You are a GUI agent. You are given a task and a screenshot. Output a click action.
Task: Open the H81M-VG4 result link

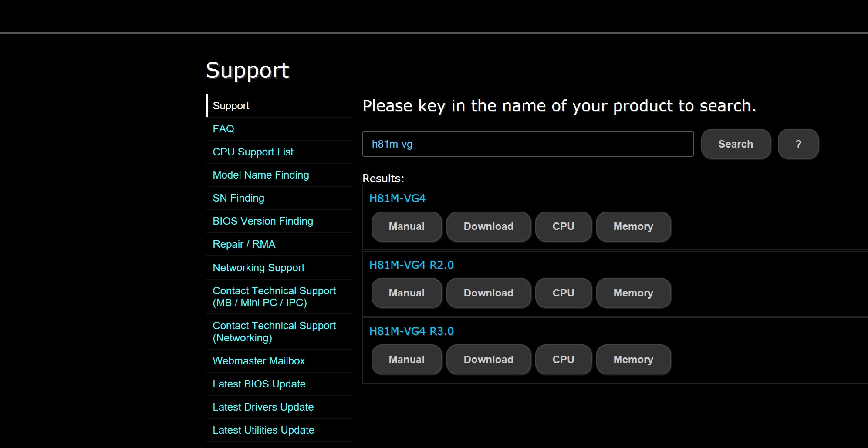click(x=397, y=199)
